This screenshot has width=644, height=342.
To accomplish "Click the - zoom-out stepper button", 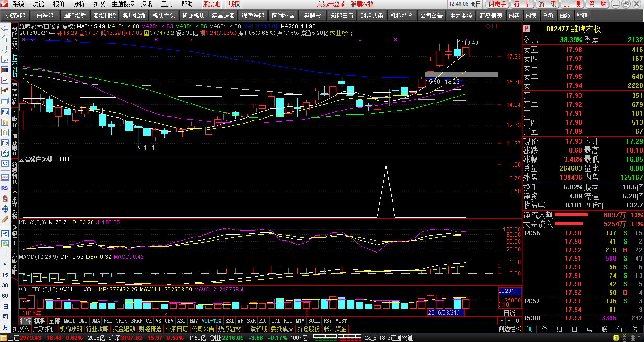I will coord(509,321).
